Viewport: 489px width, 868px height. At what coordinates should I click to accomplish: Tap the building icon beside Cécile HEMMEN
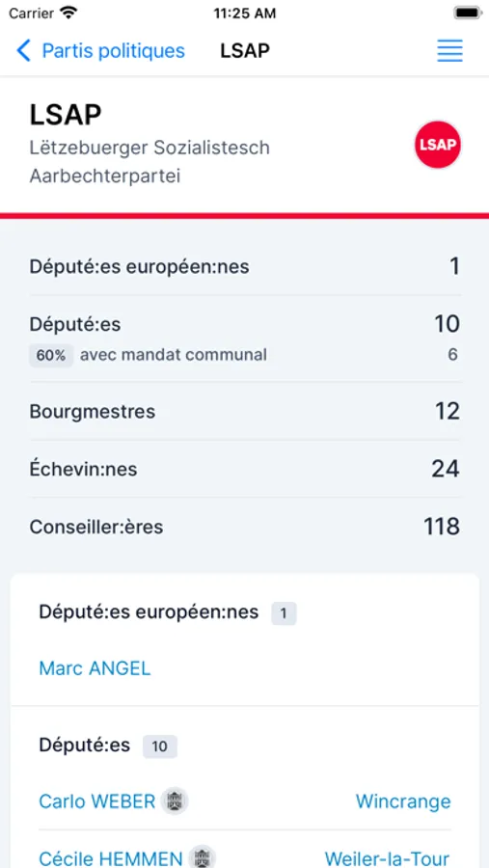pos(202,858)
